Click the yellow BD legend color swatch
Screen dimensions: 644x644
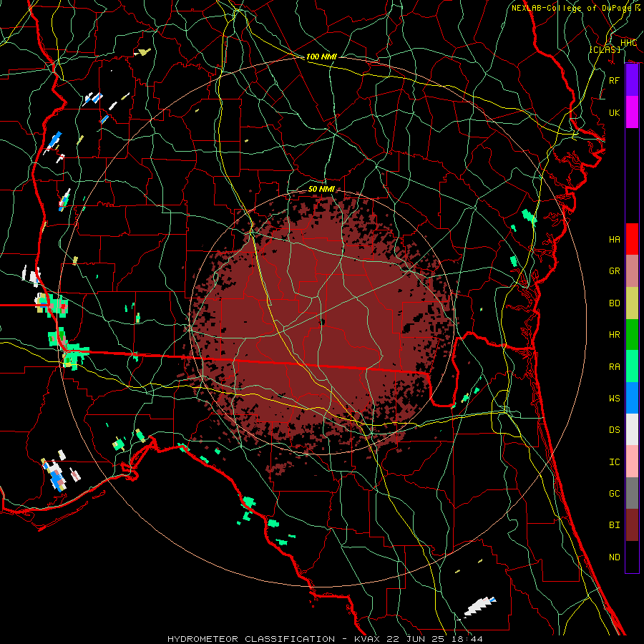[632, 303]
